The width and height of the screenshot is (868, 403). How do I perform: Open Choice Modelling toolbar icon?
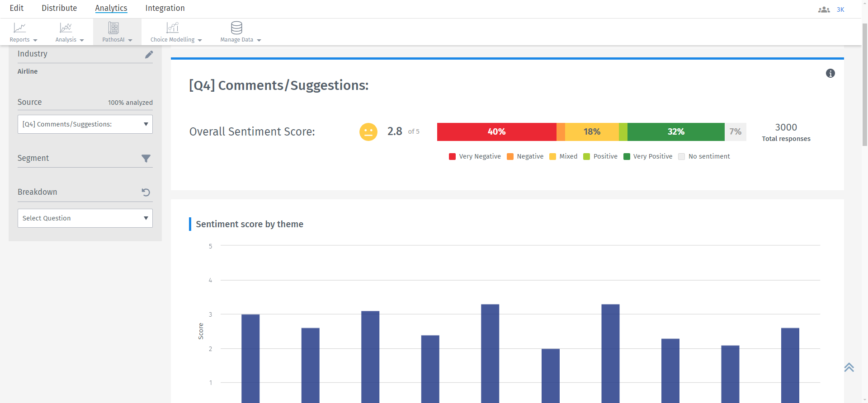173,28
